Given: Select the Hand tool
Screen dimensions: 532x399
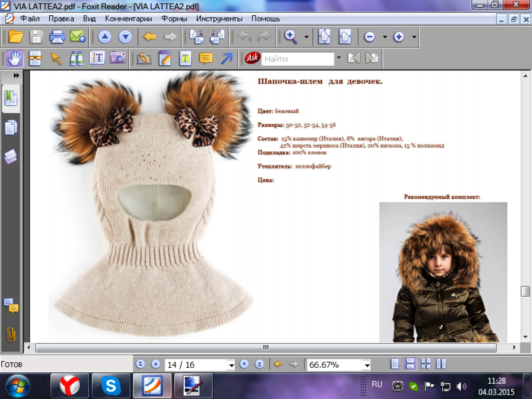Looking at the screenshot, I should click(x=15, y=59).
